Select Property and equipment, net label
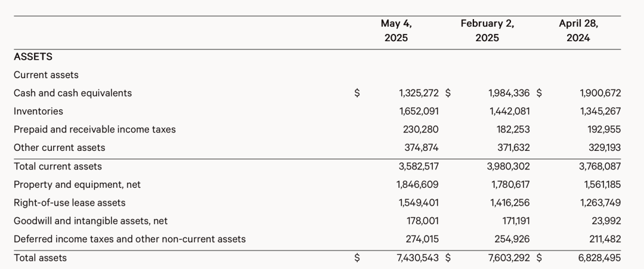 point(77,185)
